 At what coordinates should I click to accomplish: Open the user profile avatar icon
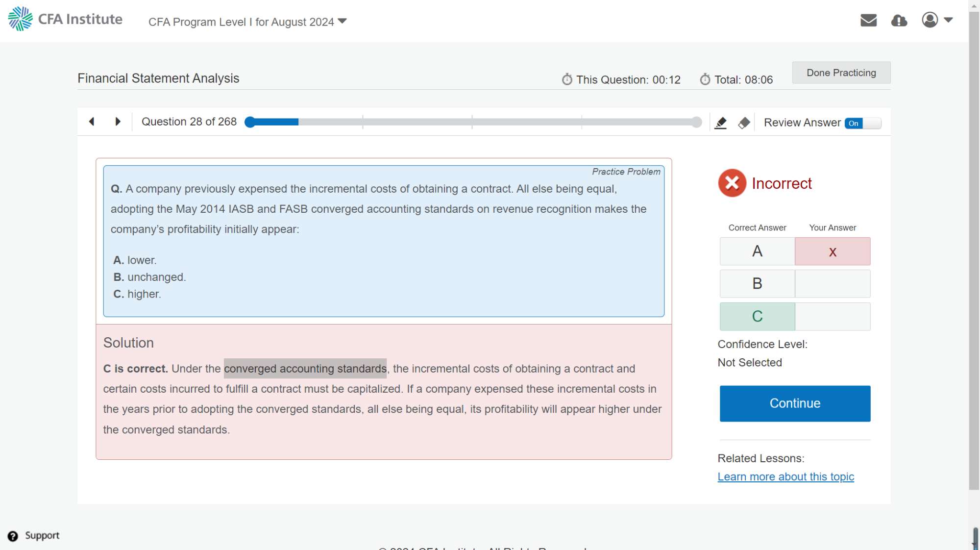(x=930, y=20)
